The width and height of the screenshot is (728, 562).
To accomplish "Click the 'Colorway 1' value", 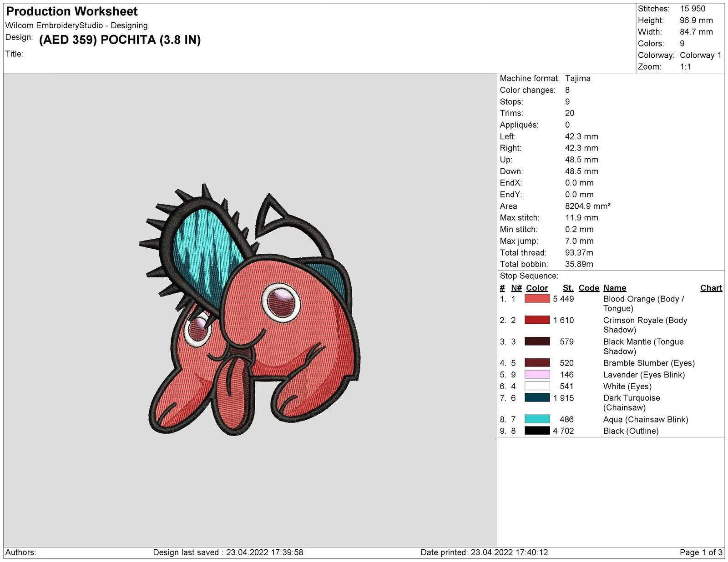I will click(x=701, y=55).
